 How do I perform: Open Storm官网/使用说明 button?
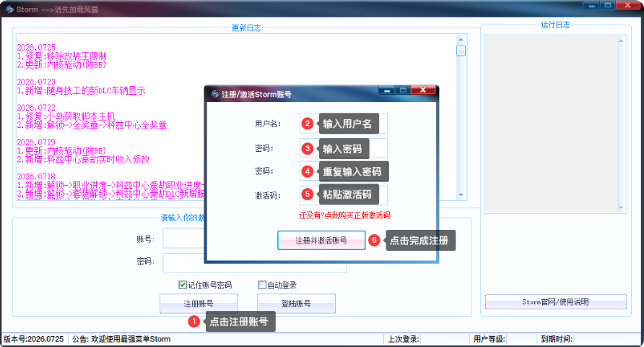click(556, 301)
